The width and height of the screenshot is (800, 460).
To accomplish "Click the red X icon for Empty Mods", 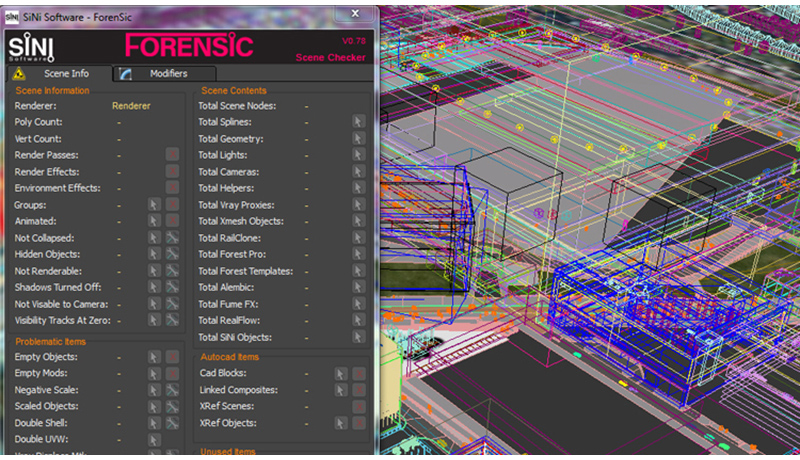I will [172, 373].
